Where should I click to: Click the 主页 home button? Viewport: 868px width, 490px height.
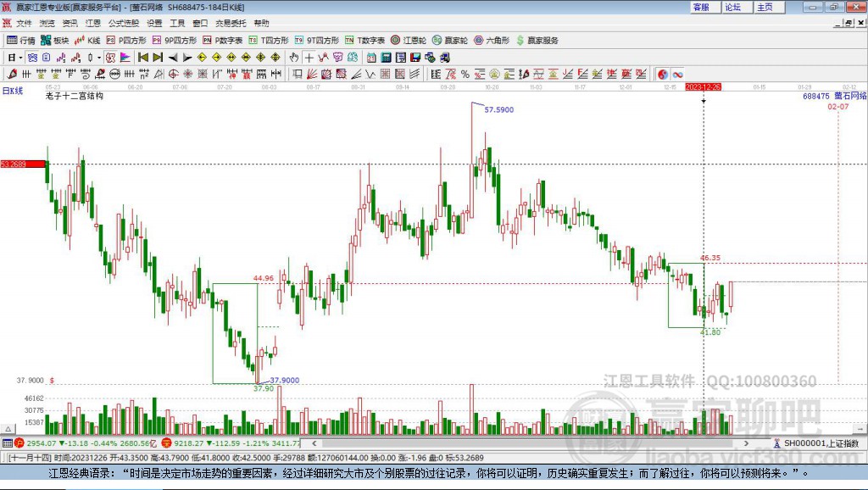pyautogui.click(x=769, y=7)
